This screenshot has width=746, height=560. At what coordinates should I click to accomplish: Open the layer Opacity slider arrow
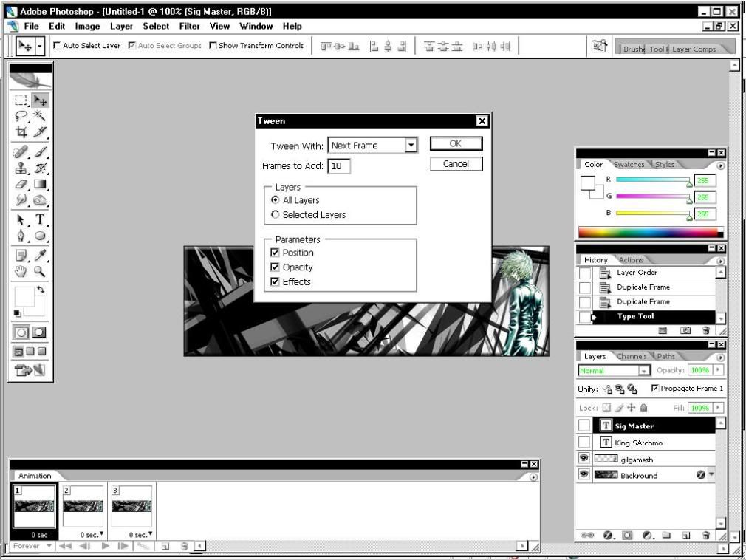pos(718,369)
